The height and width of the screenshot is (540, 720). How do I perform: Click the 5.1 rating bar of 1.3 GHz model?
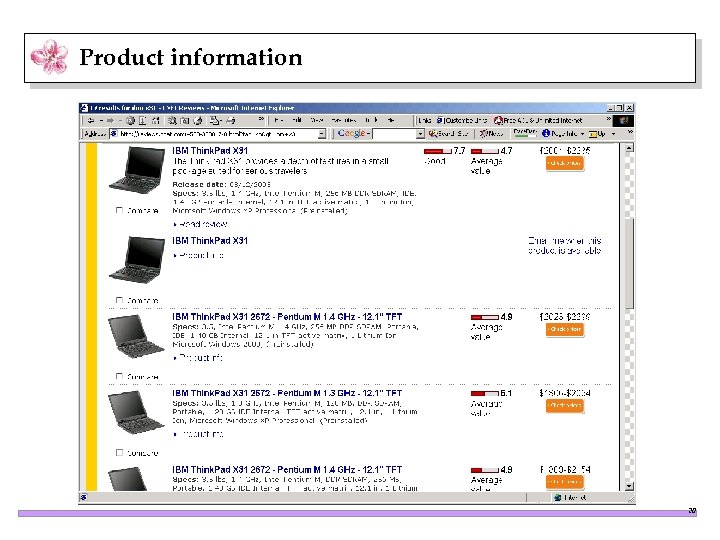(485, 394)
